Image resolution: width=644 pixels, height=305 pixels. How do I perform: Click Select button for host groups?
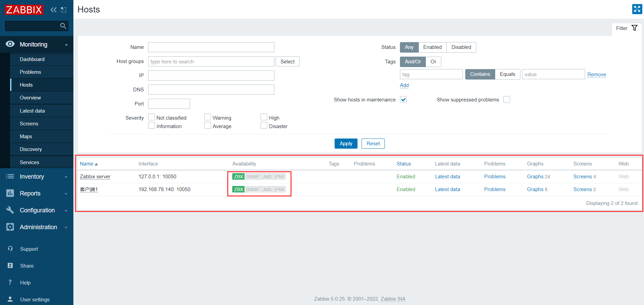point(287,62)
